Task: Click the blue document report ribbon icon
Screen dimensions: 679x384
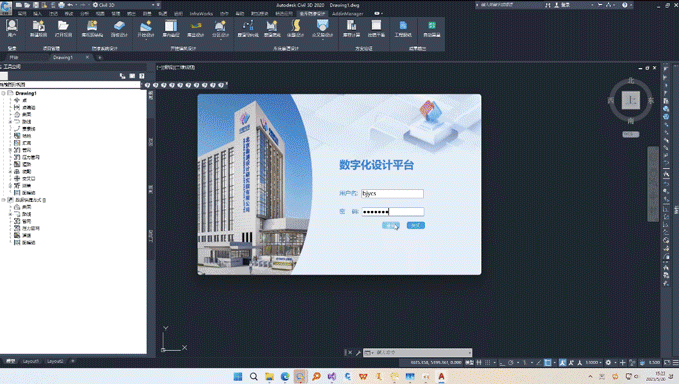Action: pos(403,29)
